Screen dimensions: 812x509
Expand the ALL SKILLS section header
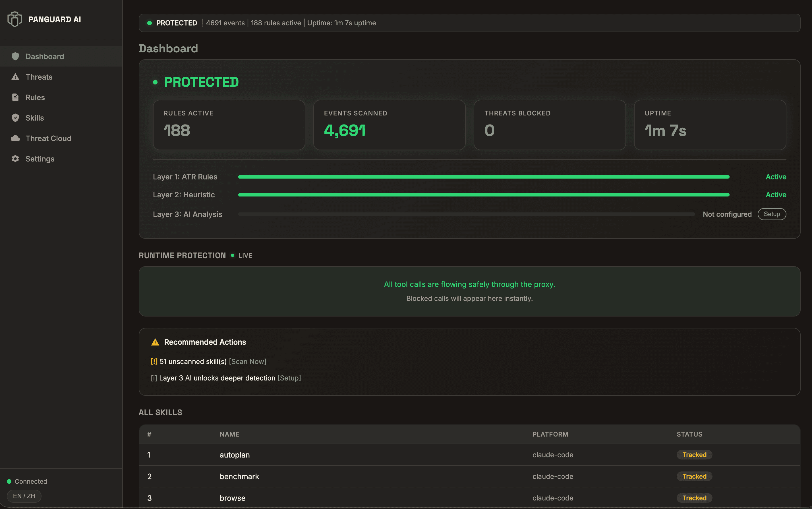(x=160, y=412)
